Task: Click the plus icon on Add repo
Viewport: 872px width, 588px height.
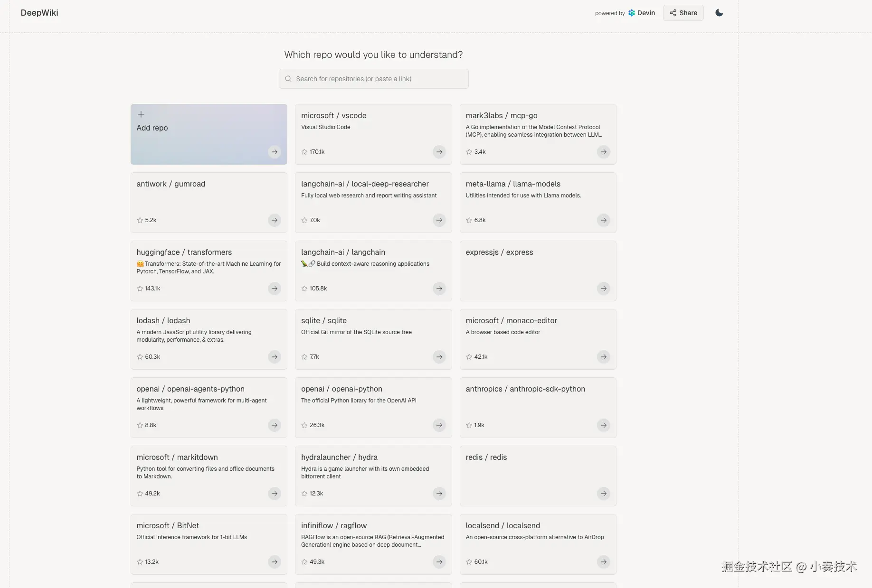Action: click(x=141, y=114)
